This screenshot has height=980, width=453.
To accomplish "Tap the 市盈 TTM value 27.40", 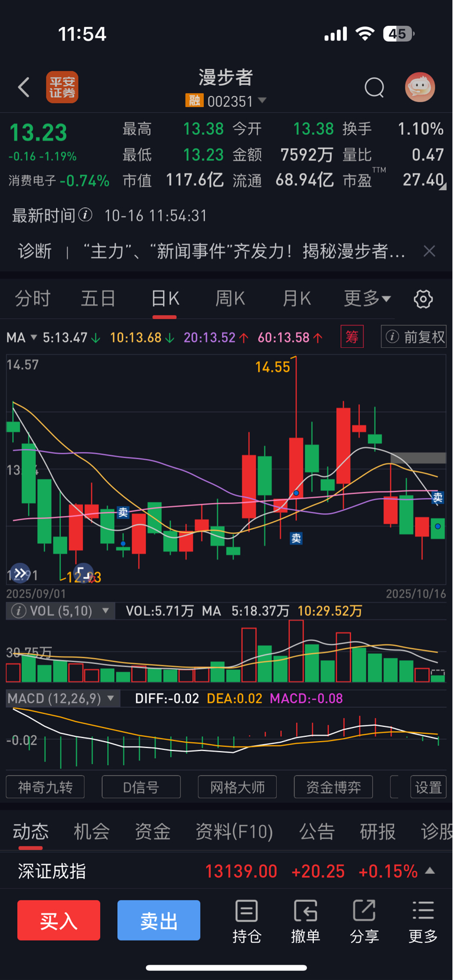I will (423, 180).
